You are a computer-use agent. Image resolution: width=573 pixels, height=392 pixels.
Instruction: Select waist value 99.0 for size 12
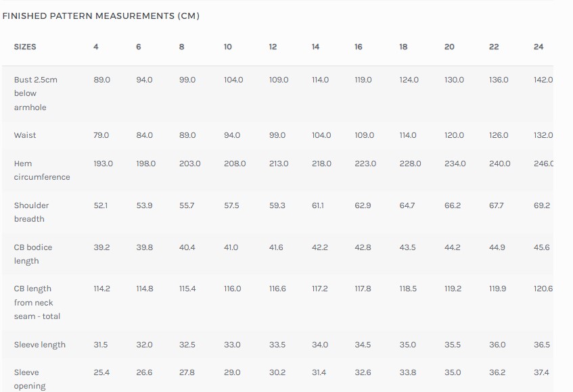click(277, 135)
